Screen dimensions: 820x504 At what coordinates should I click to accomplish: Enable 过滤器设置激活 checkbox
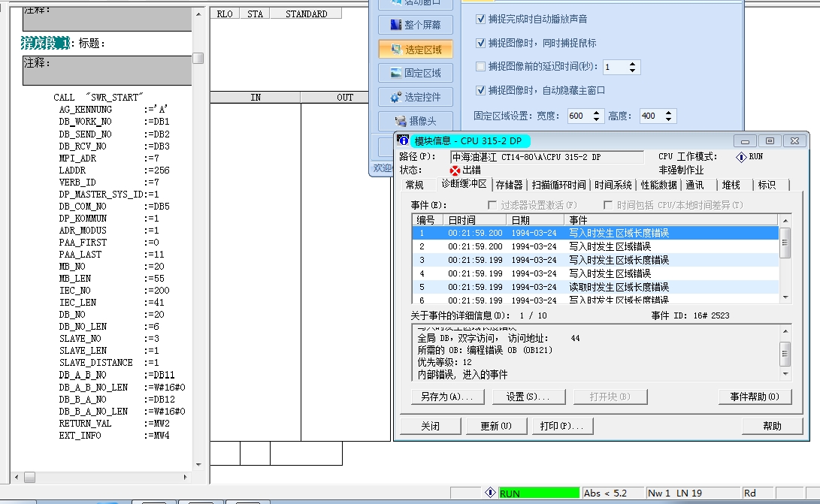[492, 205]
